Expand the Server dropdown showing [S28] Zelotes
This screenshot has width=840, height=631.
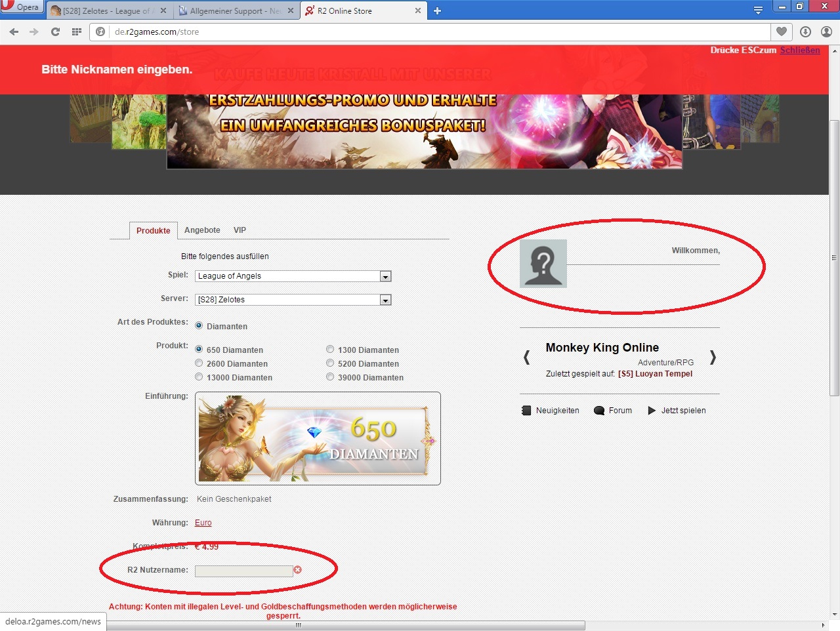click(293, 300)
